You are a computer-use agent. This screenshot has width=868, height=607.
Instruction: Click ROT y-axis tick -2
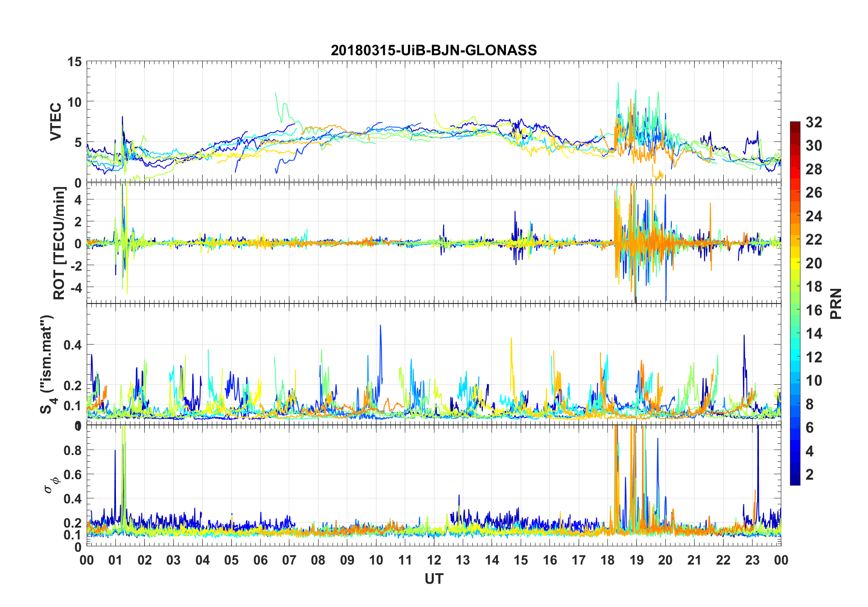(x=75, y=266)
